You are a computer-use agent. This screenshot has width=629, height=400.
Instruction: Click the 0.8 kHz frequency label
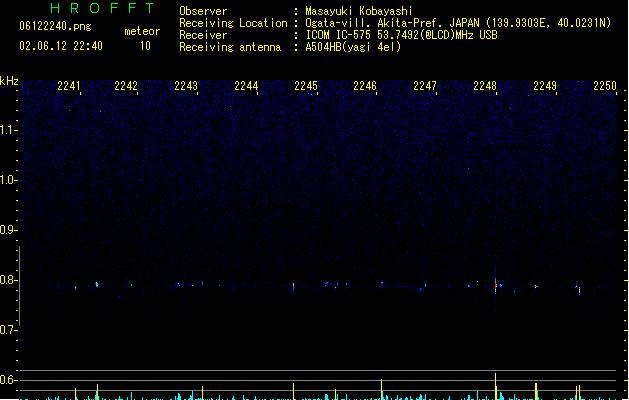pyautogui.click(x=8, y=280)
